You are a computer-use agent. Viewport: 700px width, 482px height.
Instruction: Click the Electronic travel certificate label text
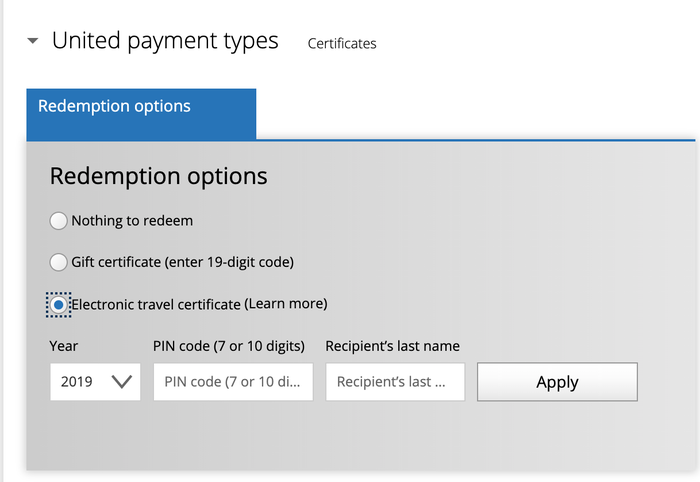[x=156, y=305]
